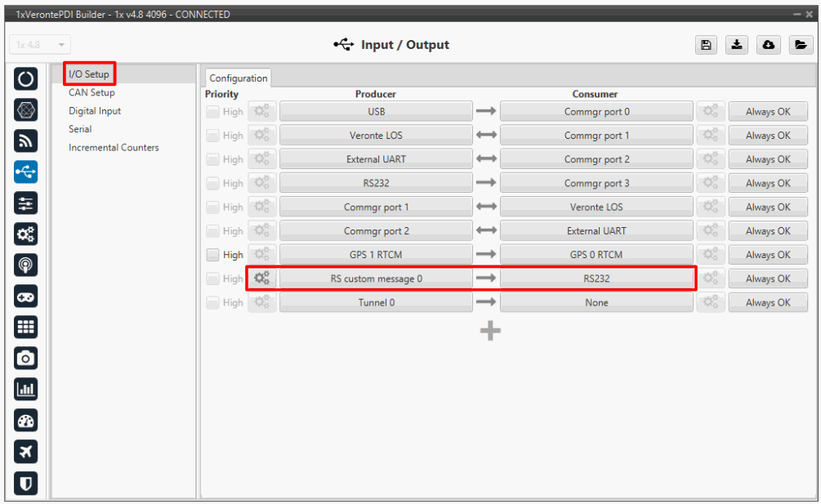The height and width of the screenshot is (504, 821).
Task: Open the folder icon at top right
Action: [x=800, y=46]
